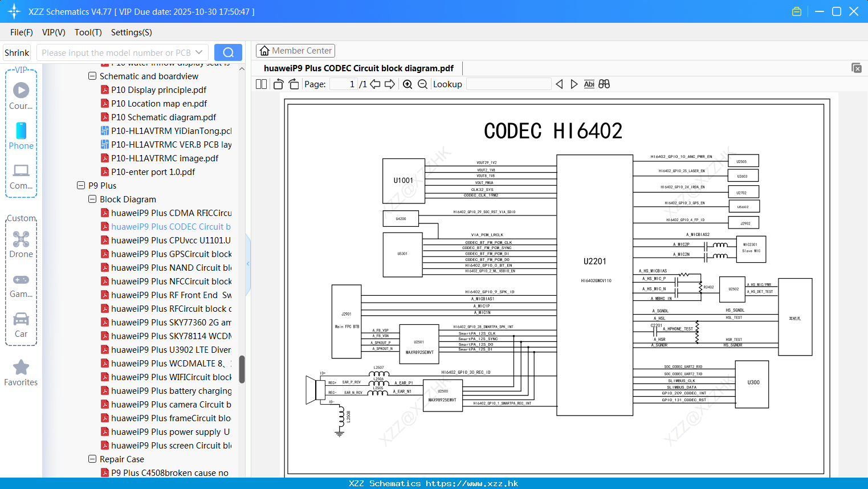Select Phone category in sidebar
Image resolution: width=868 pixels, height=489 pixels.
(x=21, y=136)
